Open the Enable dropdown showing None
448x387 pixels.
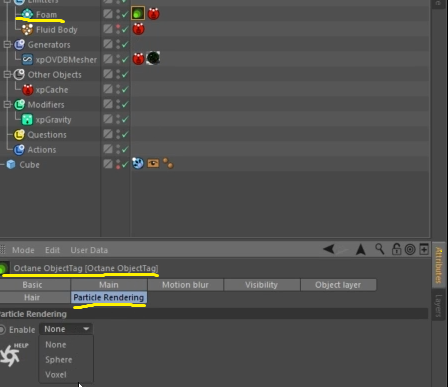pos(66,329)
